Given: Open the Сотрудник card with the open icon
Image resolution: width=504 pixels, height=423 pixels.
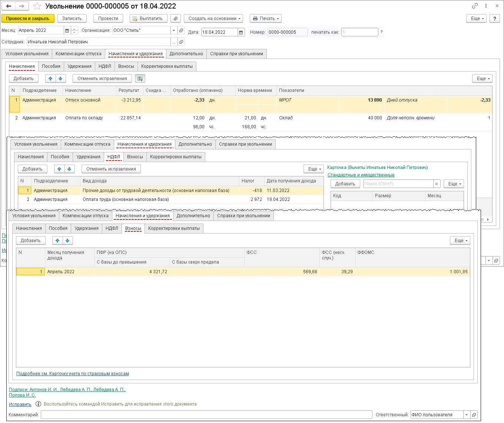Looking at the screenshot, I should (x=181, y=42).
